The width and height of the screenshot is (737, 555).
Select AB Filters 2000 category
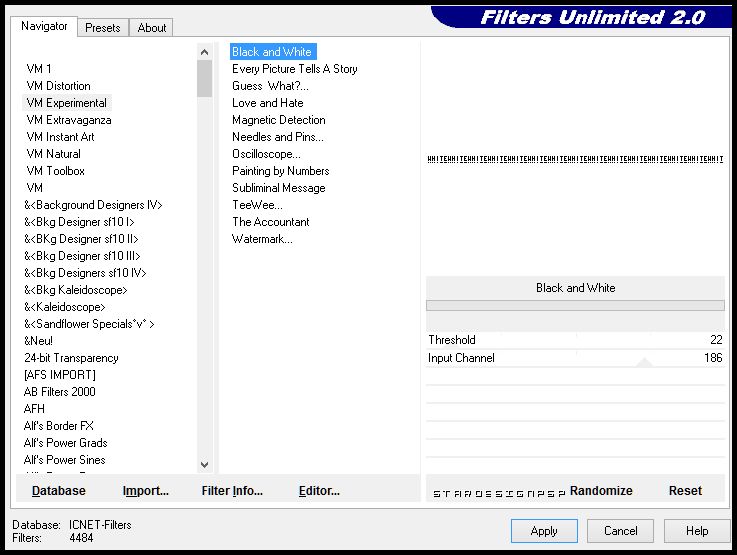pyautogui.click(x=60, y=391)
